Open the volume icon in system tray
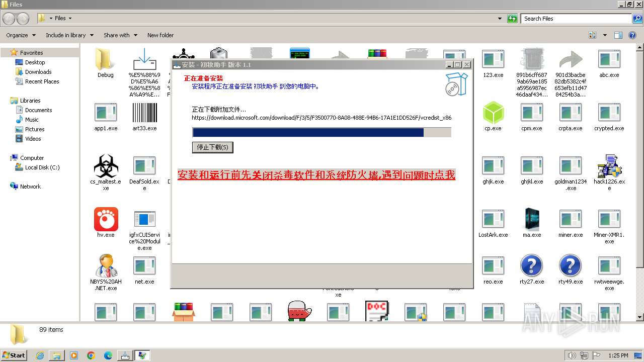The image size is (644, 362). [572, 355]
